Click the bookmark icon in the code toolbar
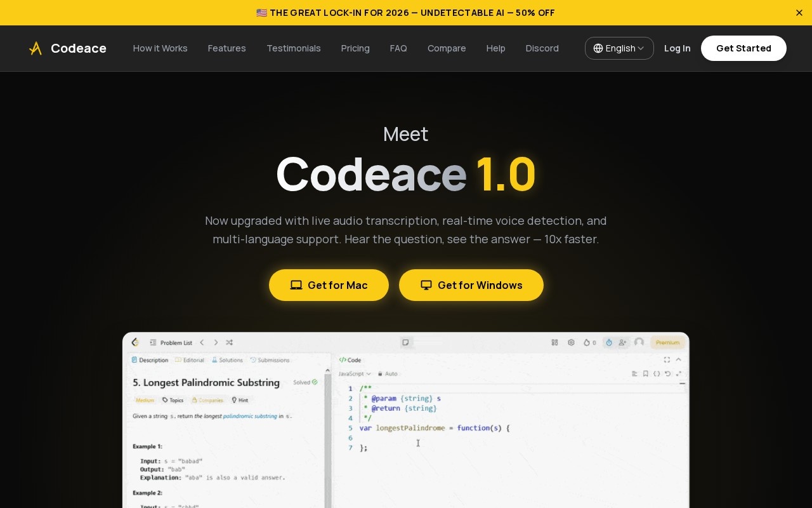 click(645, 374)
